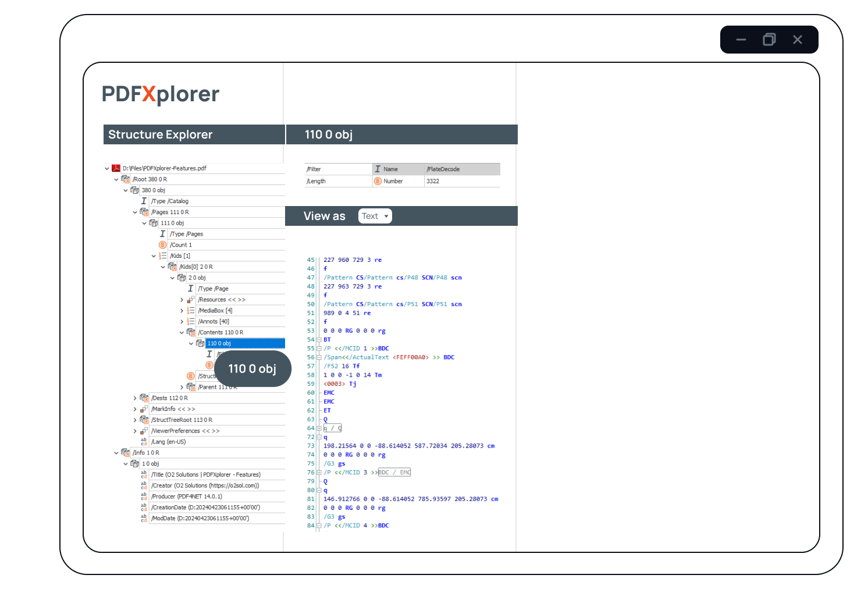Viewport: 868px width, 589px height.
Task: Click the string icon next to /Lang (en-US)
Action: [x=144, y=442]
